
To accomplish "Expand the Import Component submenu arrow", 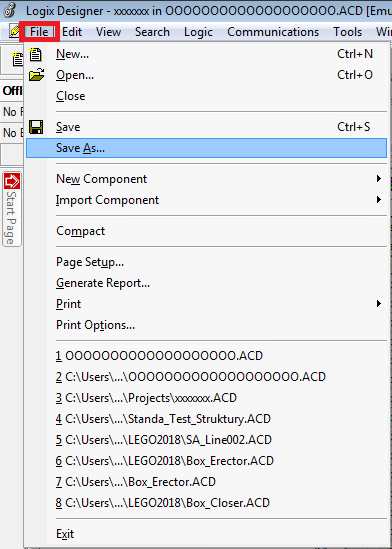I will click(379, 200).
